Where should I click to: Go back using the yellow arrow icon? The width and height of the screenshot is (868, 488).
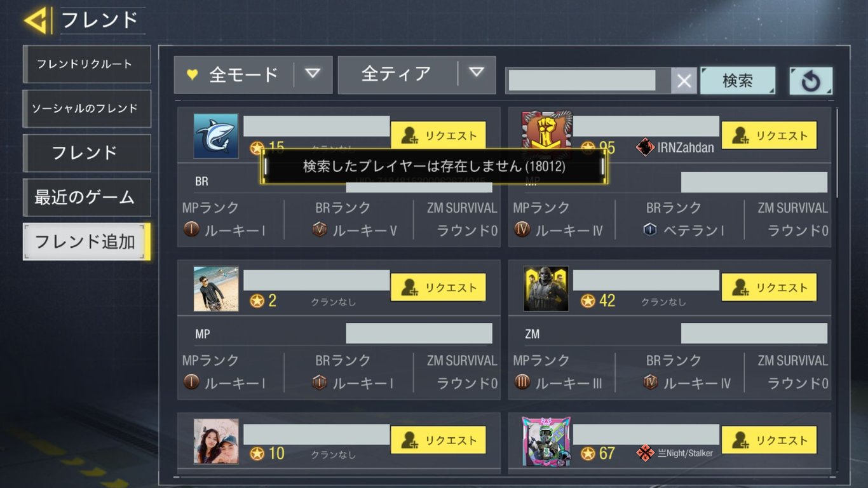(x=37, y=20)
